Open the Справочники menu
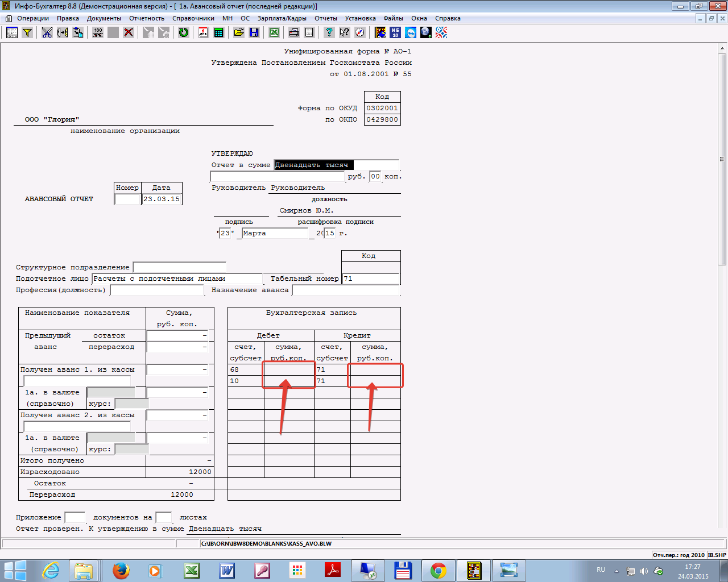 click(193, 18)
